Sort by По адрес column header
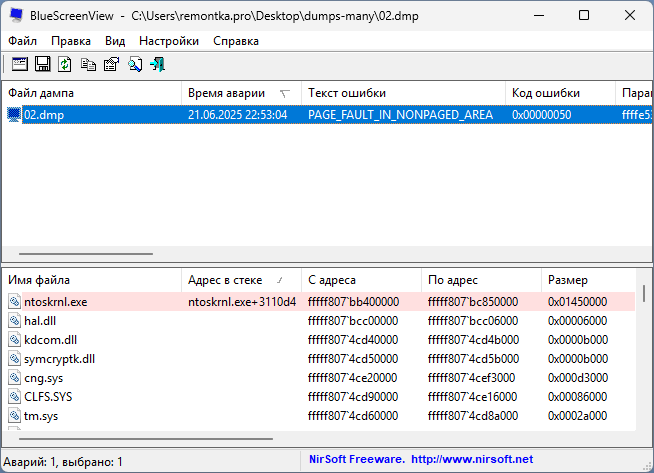This screenshot has height=473, width=654. [x=481, y=280]
